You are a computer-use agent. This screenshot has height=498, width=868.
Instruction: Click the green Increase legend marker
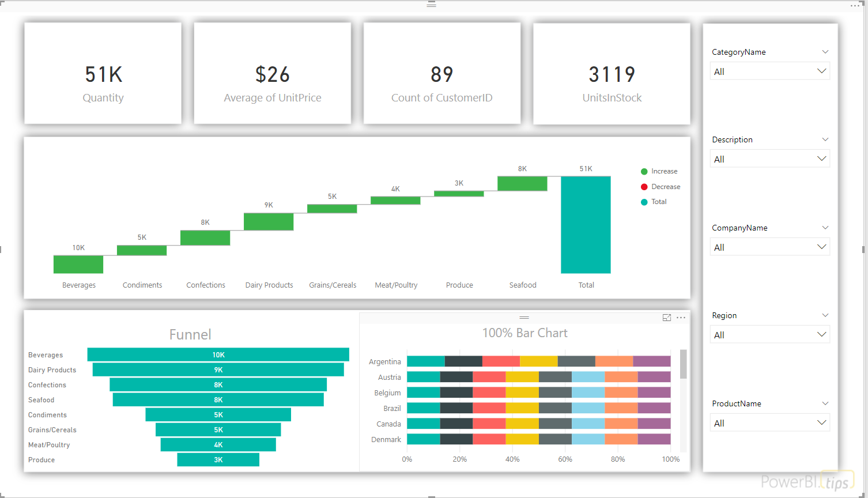644,171
